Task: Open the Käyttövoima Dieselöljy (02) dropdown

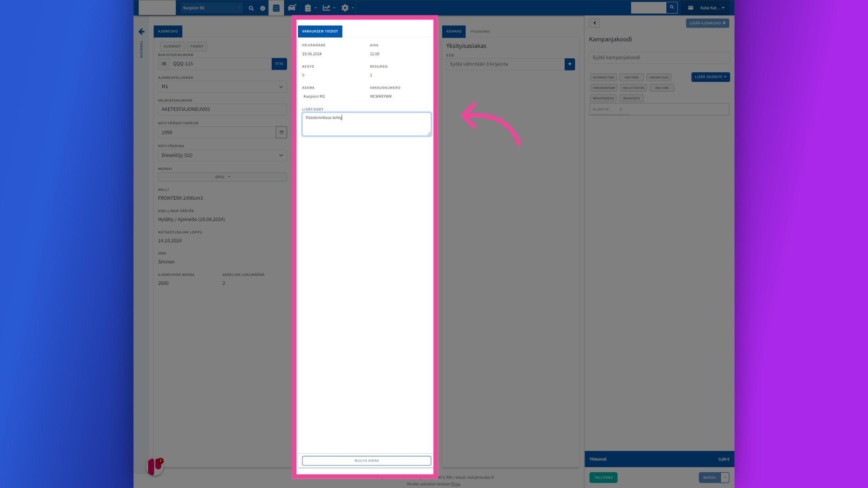Action: tap(222, 155)
